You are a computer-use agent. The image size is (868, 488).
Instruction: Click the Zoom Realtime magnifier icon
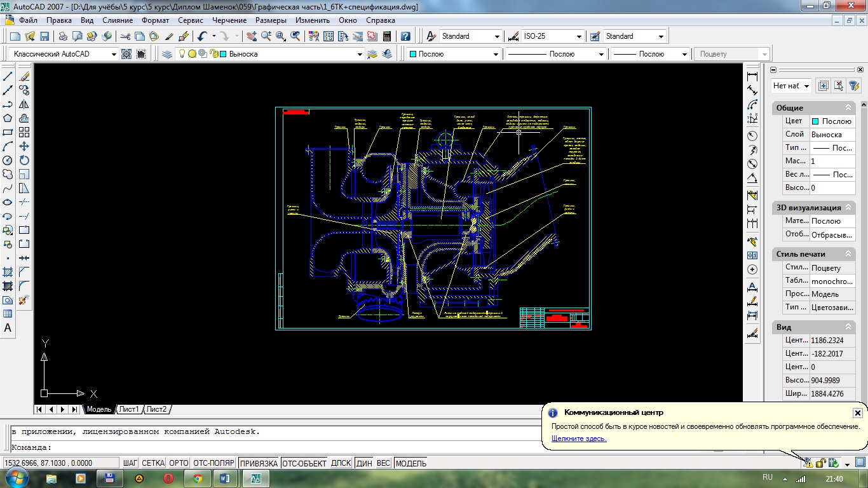coord(266,36)
